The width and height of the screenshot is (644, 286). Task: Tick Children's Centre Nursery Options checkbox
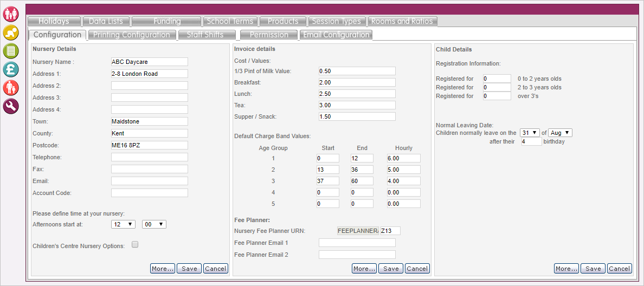[x=135, y=244]
